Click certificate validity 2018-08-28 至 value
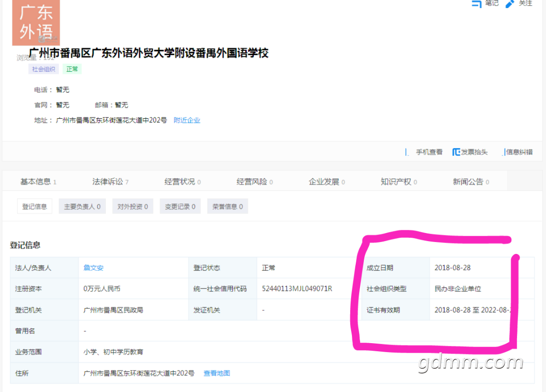Image resolution: width=546 pixels, height=392 pixels. pyautogui.click(x=472, y=310)
